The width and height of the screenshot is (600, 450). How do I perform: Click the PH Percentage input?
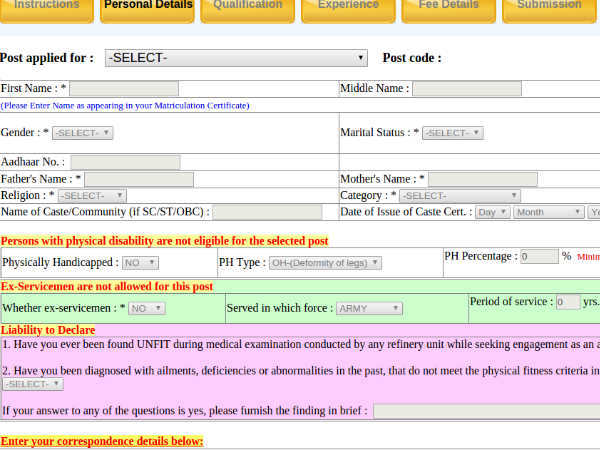click(539, 256)
